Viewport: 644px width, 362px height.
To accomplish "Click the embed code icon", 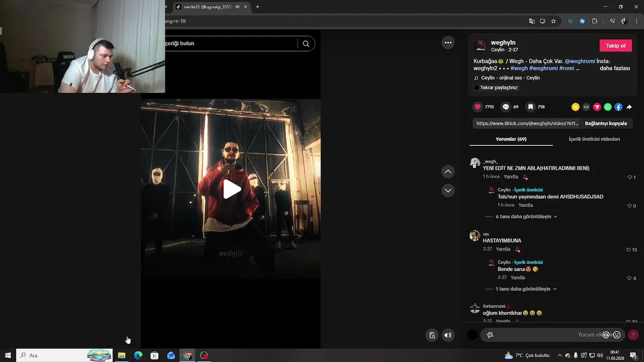I will pos(586,107).
